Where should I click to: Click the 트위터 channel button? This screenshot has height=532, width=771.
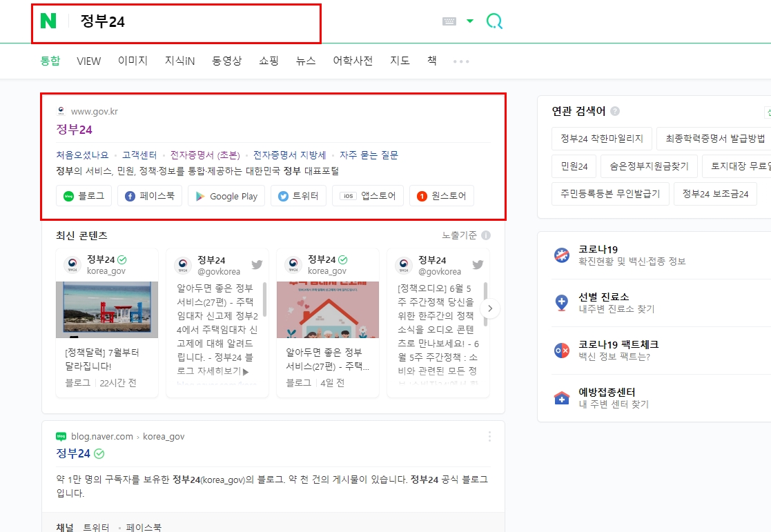[x=298, y=196]
